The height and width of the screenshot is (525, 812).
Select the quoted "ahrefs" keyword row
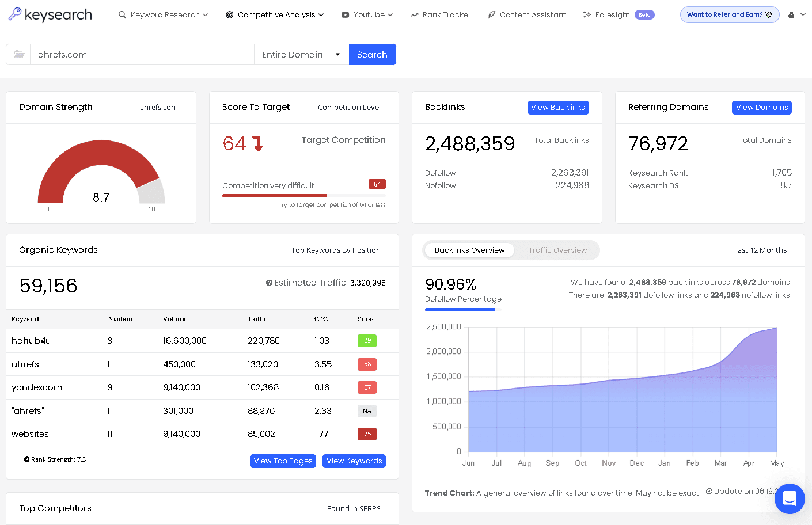(x=202, y=411)
